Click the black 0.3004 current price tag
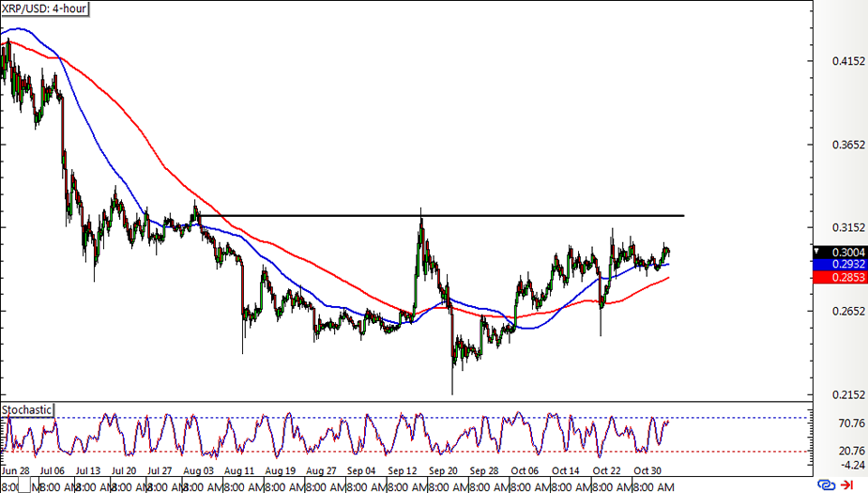Viewport: 868px width, 493px height. point(841,253)
